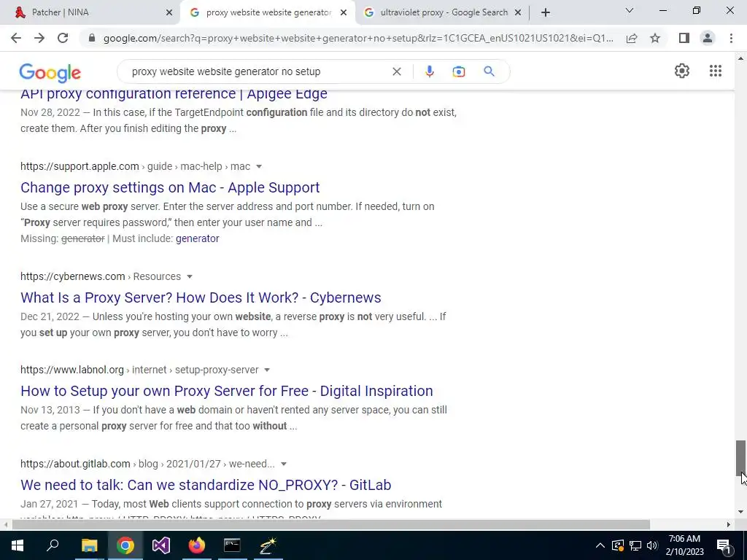Screen dimensions: 747x560
Task: Close the proxy website generator tab
Action: 344,13
